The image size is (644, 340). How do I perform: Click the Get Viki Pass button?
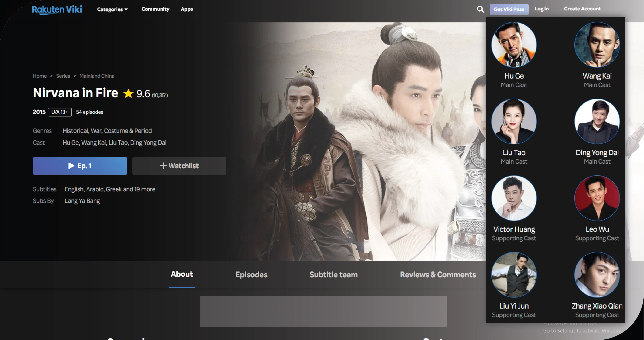pos(509,9)
